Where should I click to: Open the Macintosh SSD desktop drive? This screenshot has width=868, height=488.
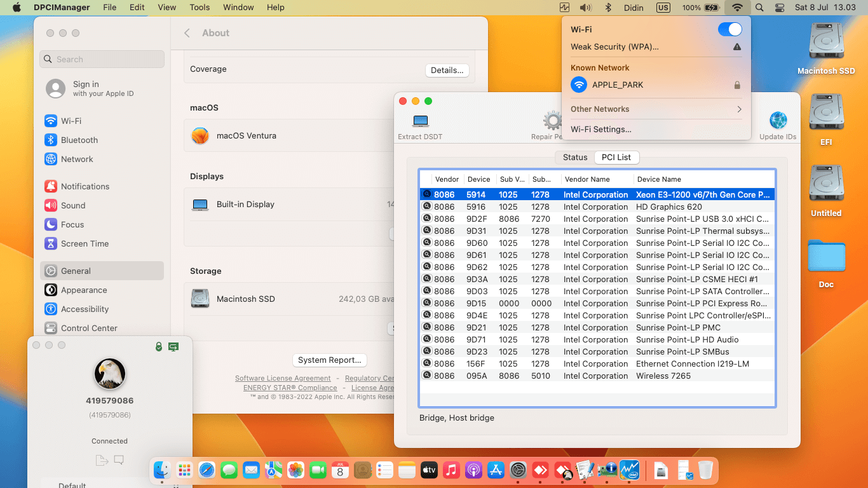pos(826,43)
